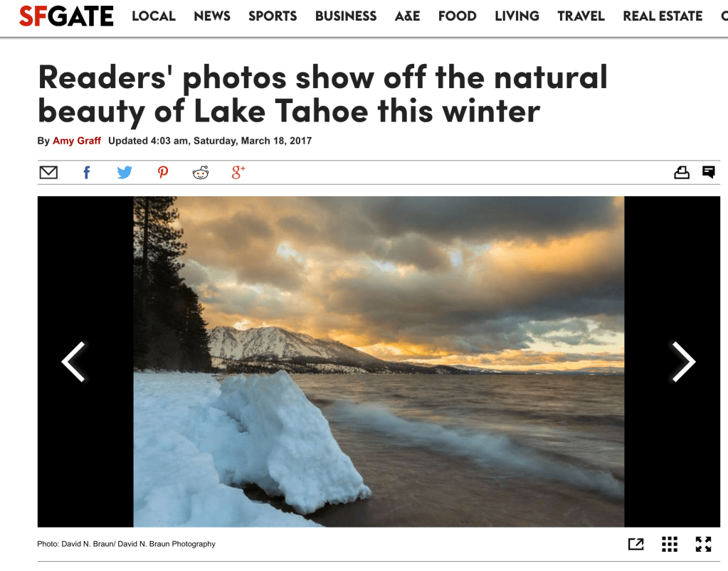This screenshot has height=571, width=728.
Task: Open author Amy Graff's page
Action: point(77,141)
